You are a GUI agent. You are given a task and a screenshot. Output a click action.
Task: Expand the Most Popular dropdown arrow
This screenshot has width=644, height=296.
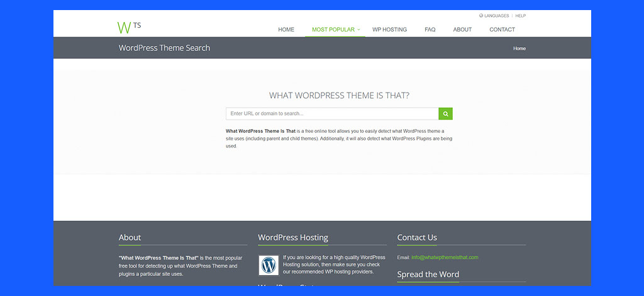coord(358,30)
